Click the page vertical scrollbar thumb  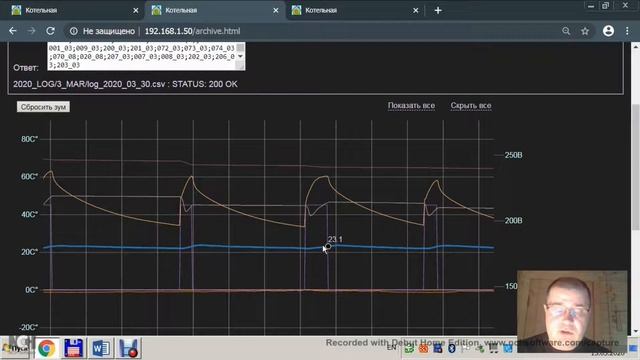636,167
